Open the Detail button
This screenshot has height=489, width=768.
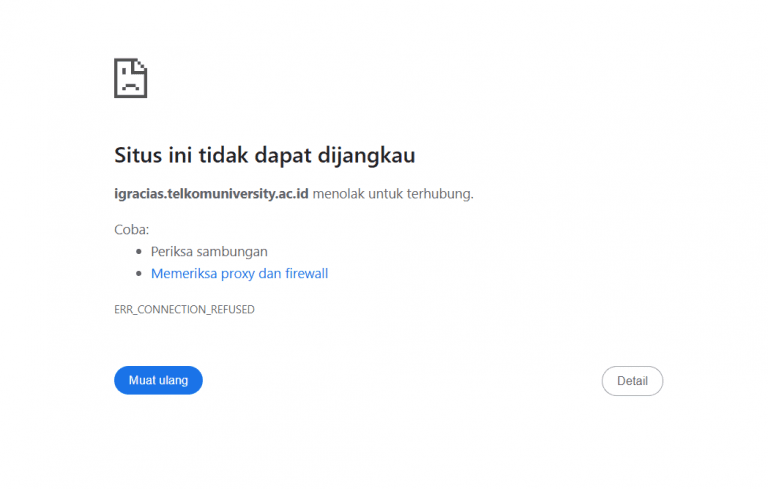tap(632, 381)
